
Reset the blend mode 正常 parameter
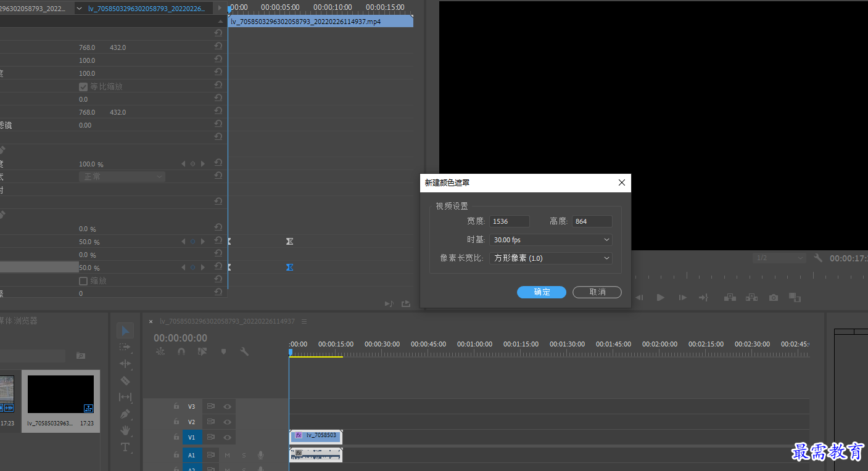coord(218,176)
